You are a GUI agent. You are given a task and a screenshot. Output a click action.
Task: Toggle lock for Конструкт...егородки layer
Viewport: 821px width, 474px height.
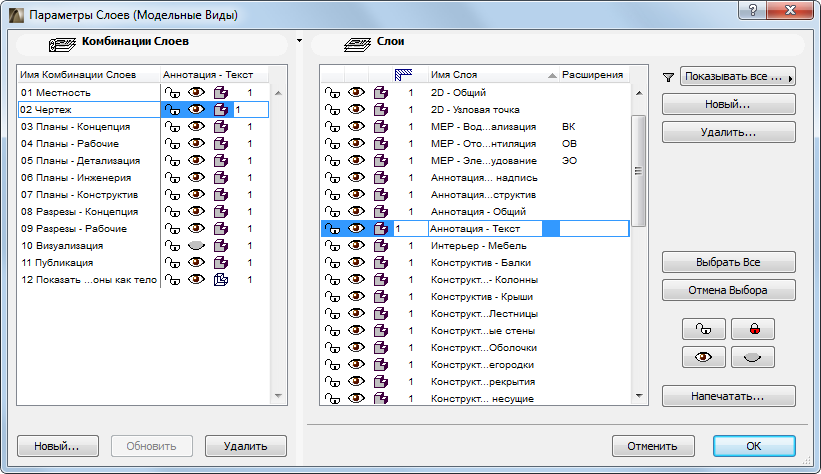(x=332, y=365)
